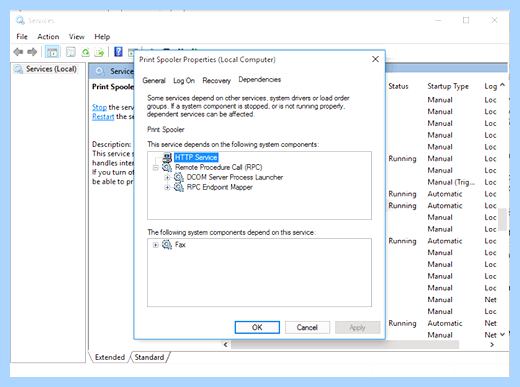Image resolution: width=520 pixels, height=387 pixels.
Task: Click the RPC Endpoint Mapper gear icon
Action: [179, 187]
